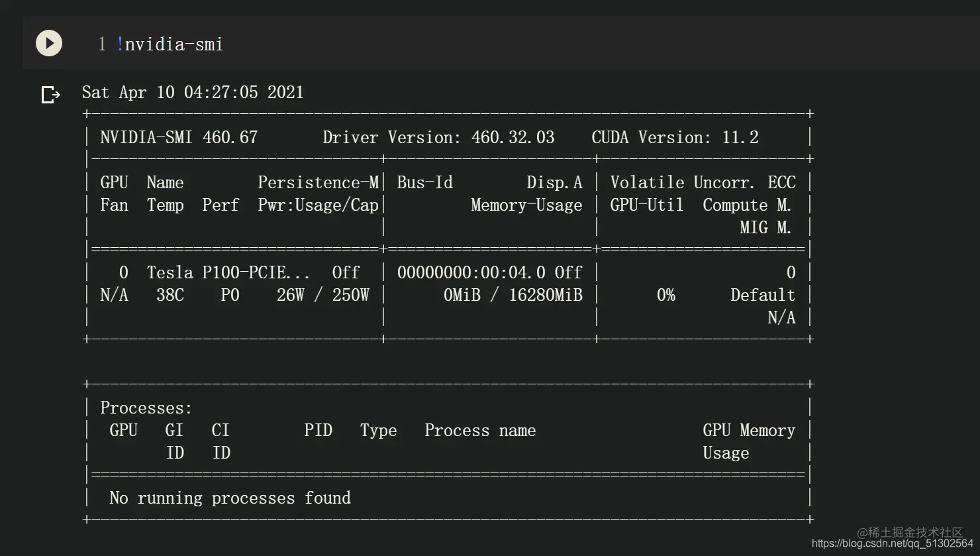This screenshot has height=556, width=980.
Task: Click the Volatile Uncorr. ECC header
Action: tap(703, 182)
